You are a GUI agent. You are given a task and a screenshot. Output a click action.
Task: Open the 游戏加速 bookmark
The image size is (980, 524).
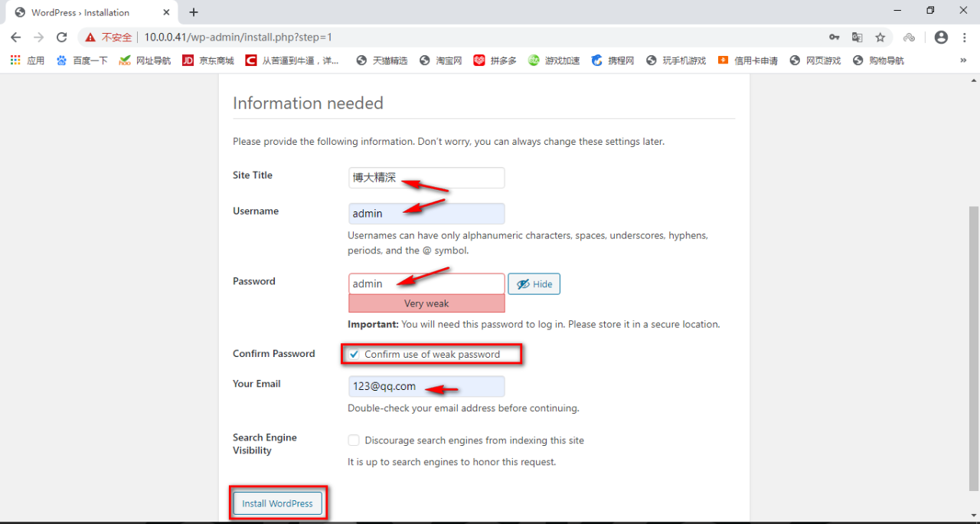pyautogui.click(x=554, y=61)
